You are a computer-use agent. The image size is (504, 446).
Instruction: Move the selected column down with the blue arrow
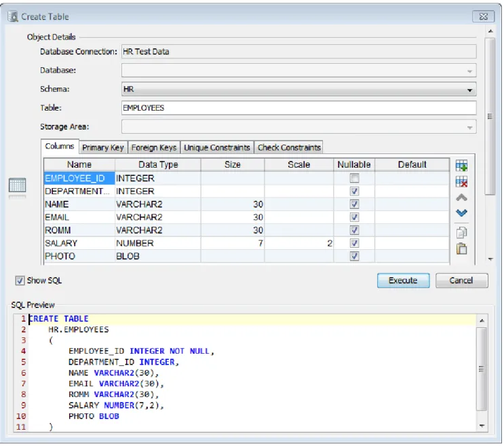(461, 212)
